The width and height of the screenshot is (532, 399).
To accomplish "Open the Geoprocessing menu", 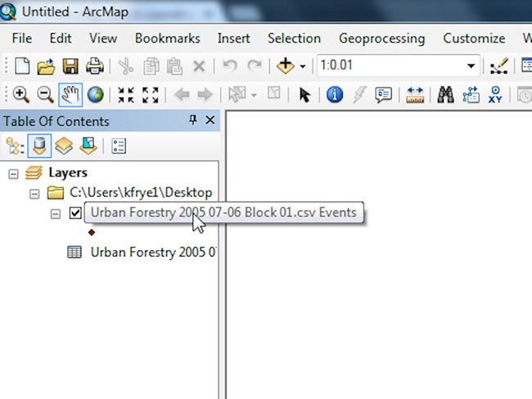I will pos(381,38).
